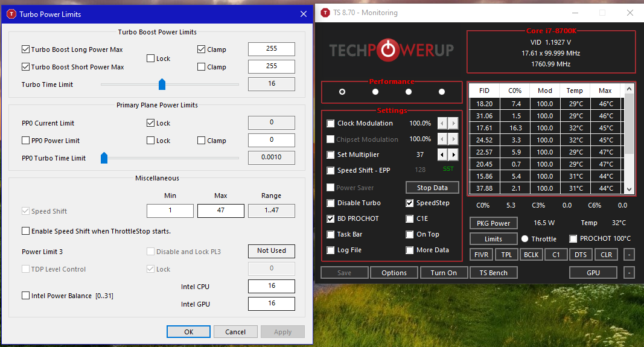
Task: Toggle Turbo Boost Long Power Max checkbox
Action: (x=25, y=49)
